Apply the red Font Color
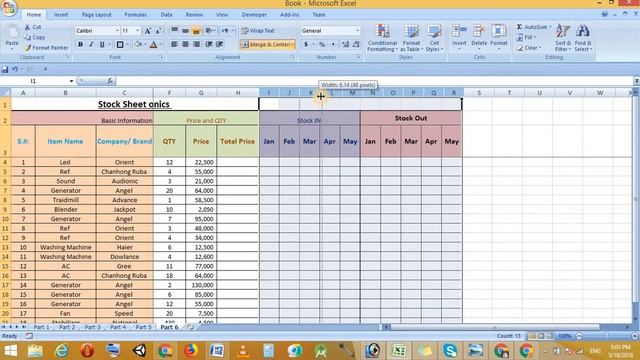640x360 pixels. [x=153, y=44]
